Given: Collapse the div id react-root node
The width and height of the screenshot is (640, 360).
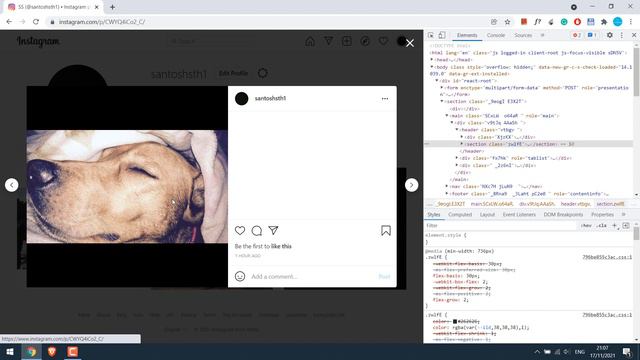Looking at the screenshot, I should [437, 81].
